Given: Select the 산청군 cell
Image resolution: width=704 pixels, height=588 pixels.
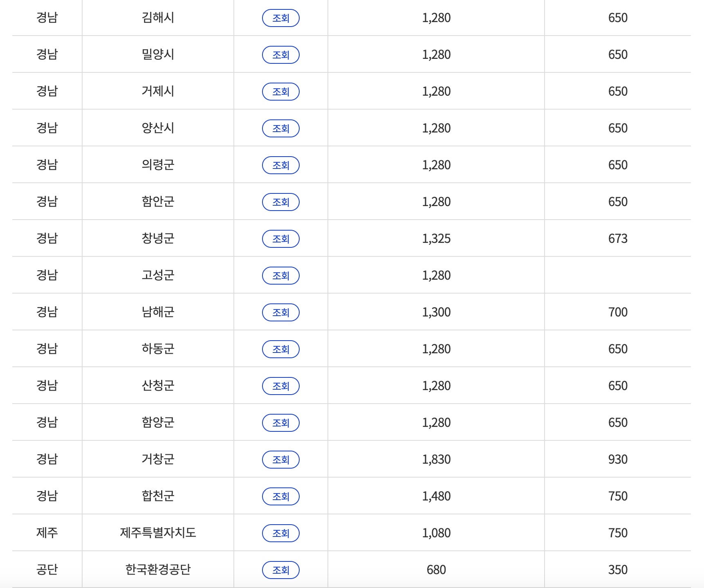Looking at the screenshot, I should [x=158, y=386].
